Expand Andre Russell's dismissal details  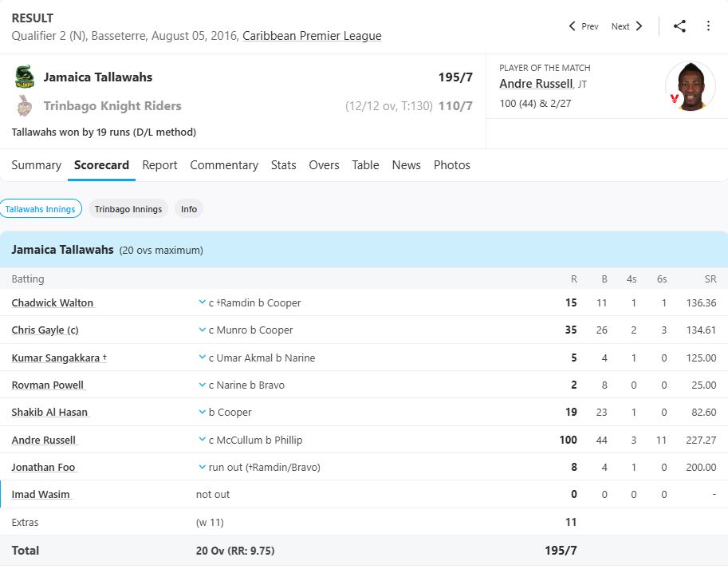202,439
